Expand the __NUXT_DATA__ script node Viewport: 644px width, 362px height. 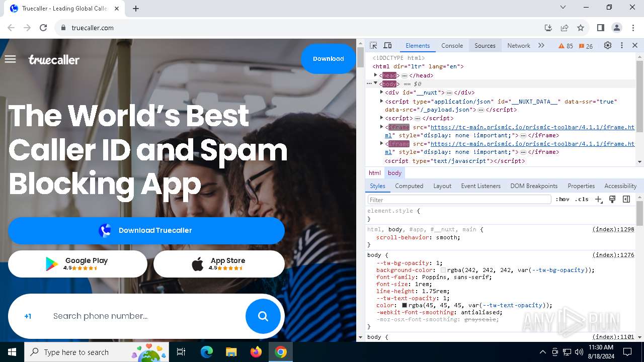(382, 101)
